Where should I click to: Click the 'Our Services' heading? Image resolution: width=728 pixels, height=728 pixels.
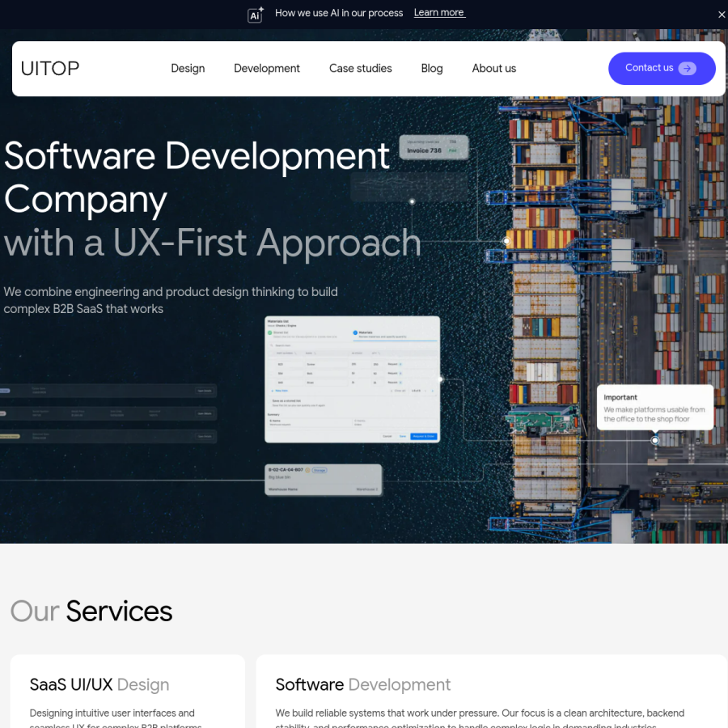91,611
